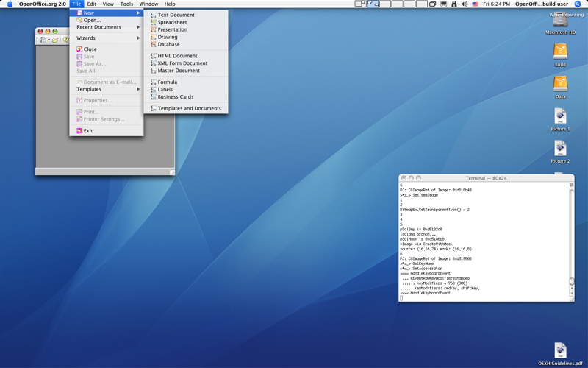The height and width of the screenshot is (368, 588).
Task: Expand the Wizards submenu
Action: pos(138,38)
